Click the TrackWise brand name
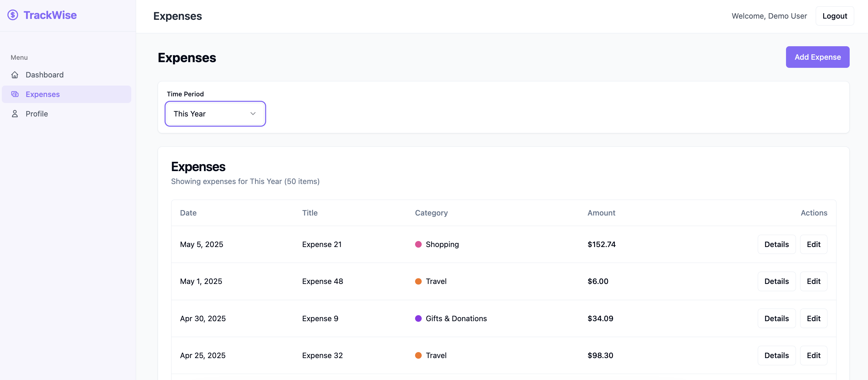Screen dimensions: 868x380 point(50,15)
